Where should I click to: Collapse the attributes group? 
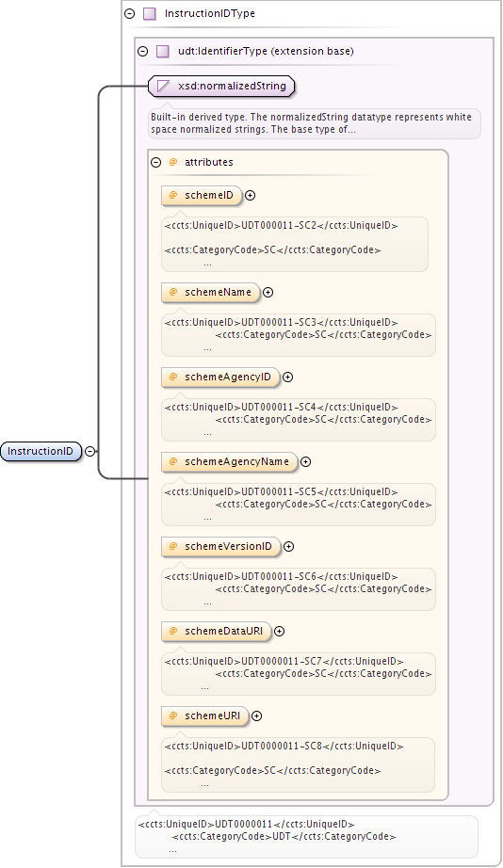156,162
